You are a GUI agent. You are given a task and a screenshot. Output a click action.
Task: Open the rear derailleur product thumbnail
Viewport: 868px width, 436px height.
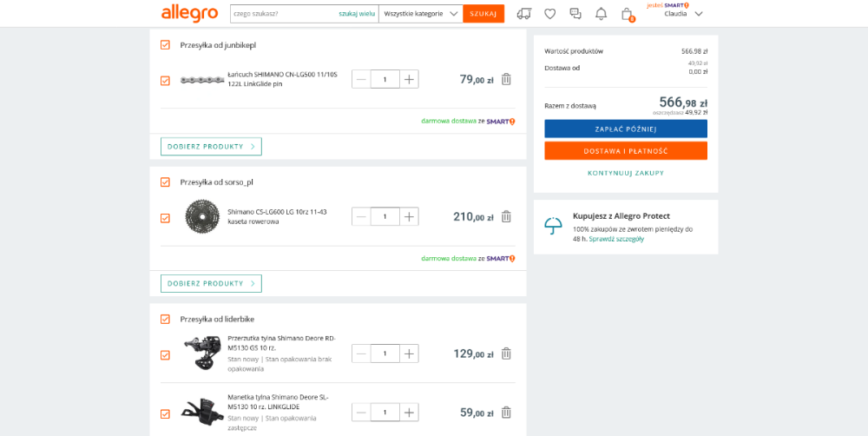pyautogui.click(x=202, y=353)
